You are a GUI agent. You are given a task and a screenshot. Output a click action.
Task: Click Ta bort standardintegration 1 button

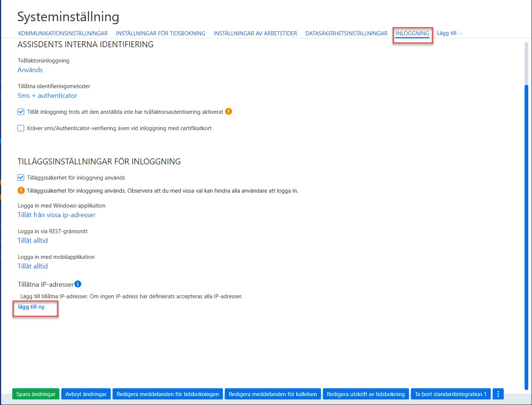click(x=451, y=394)
